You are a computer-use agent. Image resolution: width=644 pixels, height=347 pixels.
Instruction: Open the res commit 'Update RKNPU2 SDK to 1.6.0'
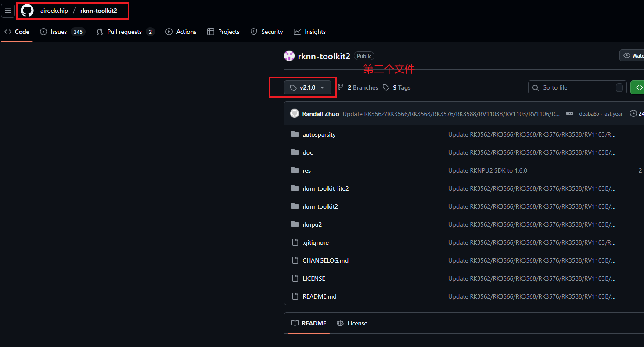(x=488, y=170)
